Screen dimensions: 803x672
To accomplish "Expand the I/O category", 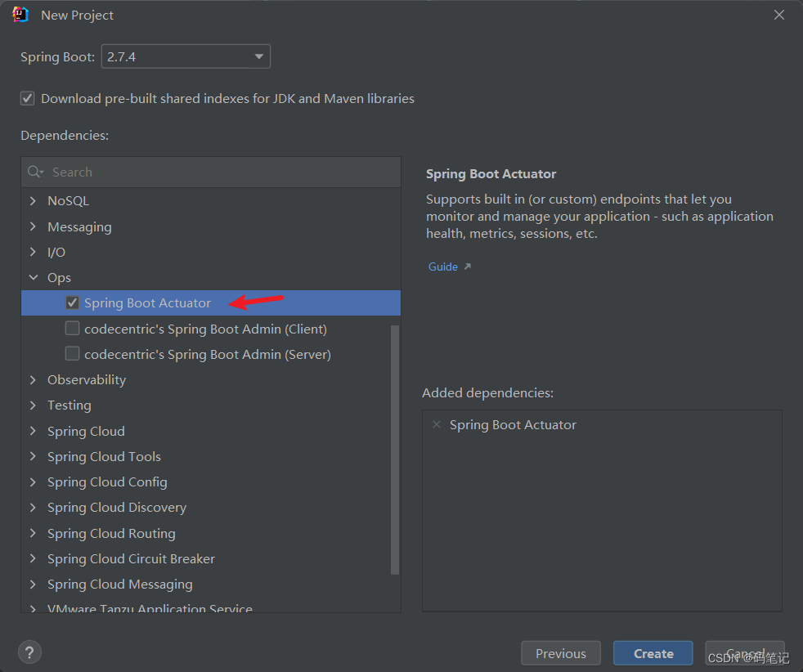I will (x=34, y=252).
